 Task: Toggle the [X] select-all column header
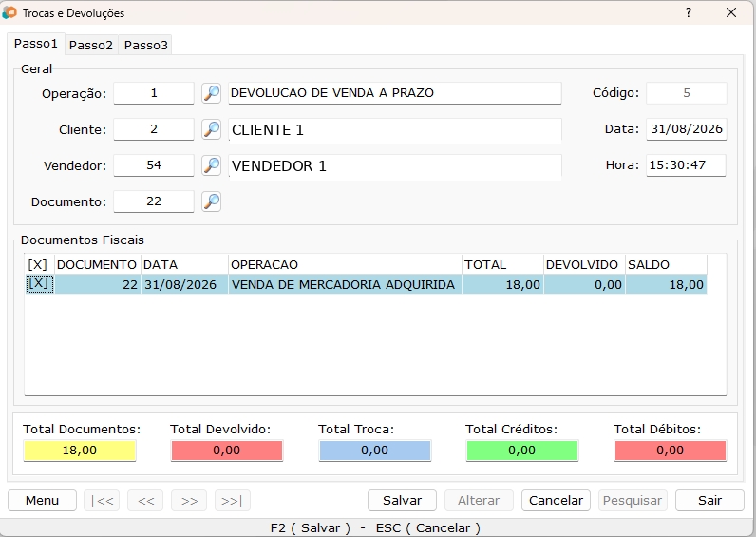tap(38, 264)
